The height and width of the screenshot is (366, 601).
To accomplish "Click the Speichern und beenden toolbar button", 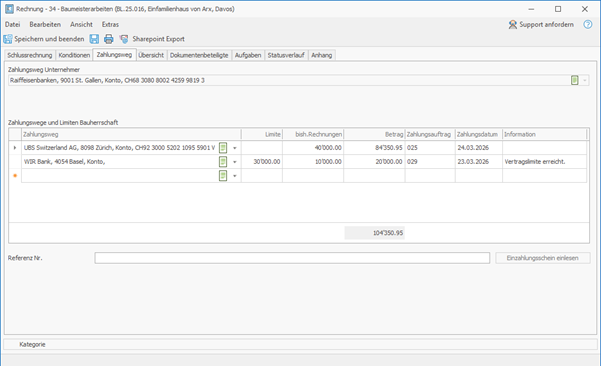I will [x=44, y=39].
